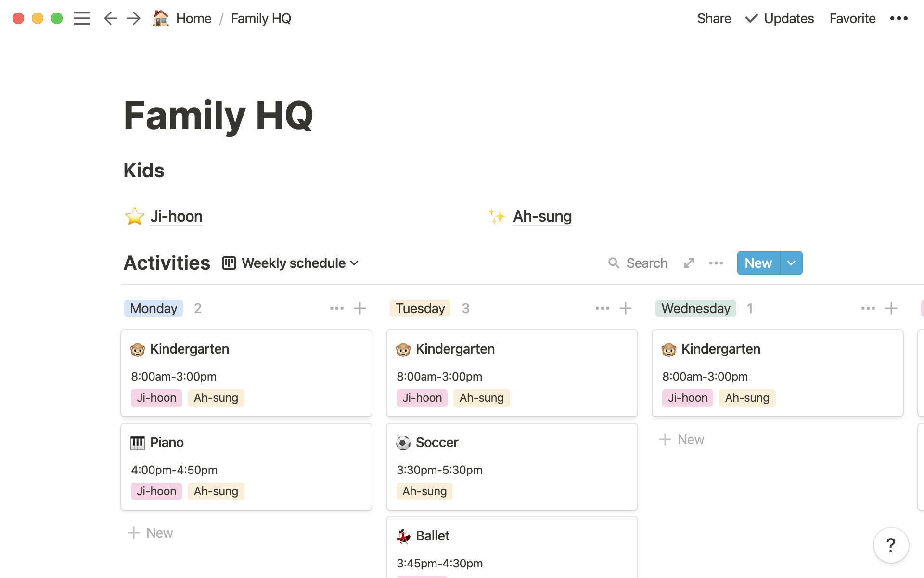Image resolution: width=924 pixels, height=578 pixels.
Task: Click monkey icon on Tuesday Kindergarten
Action: 403,349
